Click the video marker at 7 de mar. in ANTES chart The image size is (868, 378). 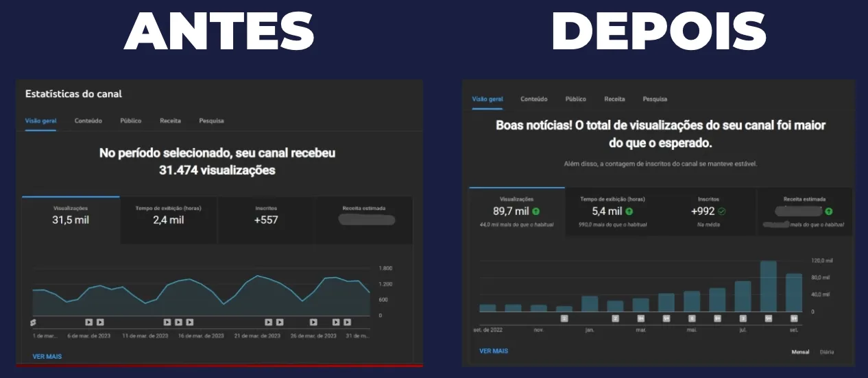[100, 322]
